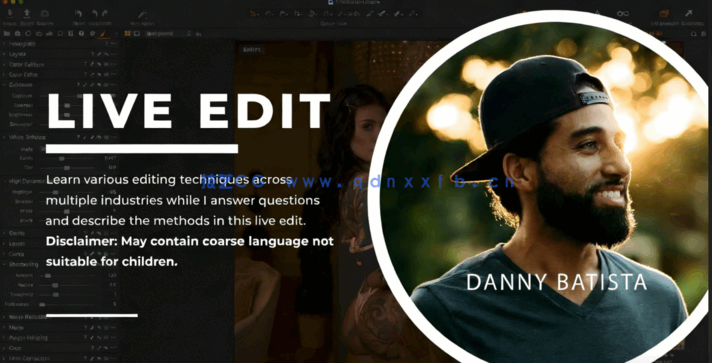Open the Moire panel three-dots menu
The height and width of the screenshot is (363, 712).
[x=113, y=327]
